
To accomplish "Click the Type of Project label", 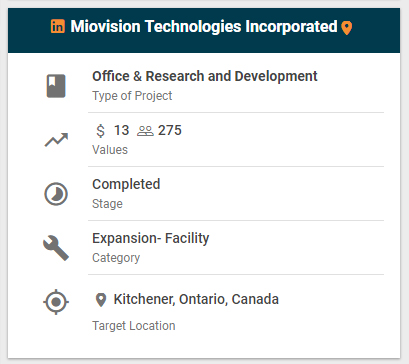I will 132,96.
